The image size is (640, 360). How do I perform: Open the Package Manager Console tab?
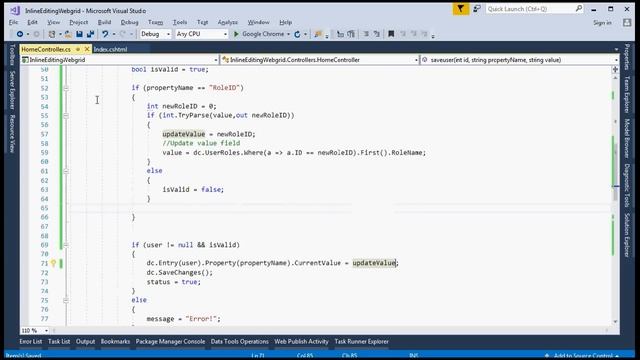pos(170,342)
